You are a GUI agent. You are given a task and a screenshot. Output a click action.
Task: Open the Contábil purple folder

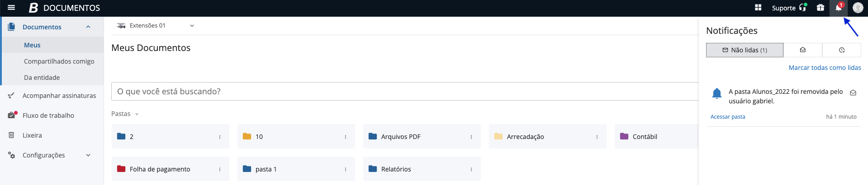645,137
